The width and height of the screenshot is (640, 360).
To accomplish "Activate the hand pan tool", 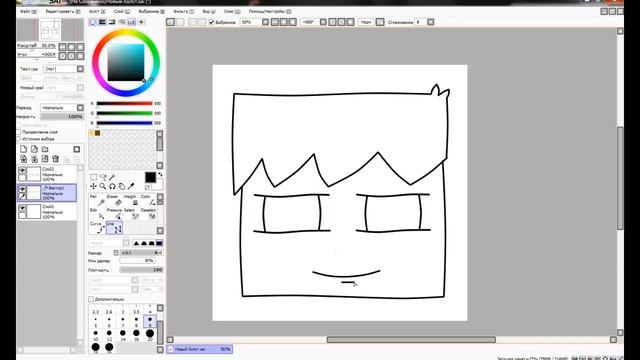I will (122, 186).
